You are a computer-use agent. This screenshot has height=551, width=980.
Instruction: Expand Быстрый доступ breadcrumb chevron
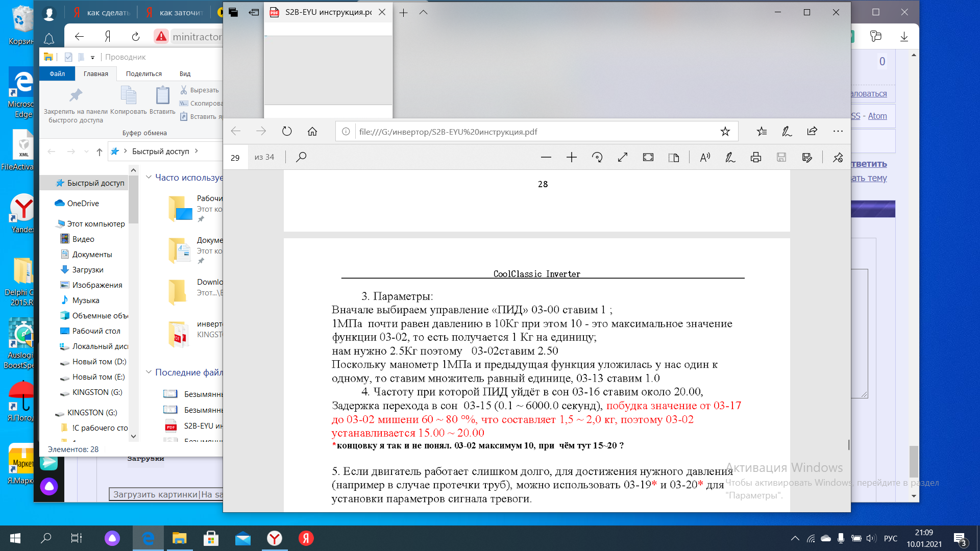coord(197,152)
